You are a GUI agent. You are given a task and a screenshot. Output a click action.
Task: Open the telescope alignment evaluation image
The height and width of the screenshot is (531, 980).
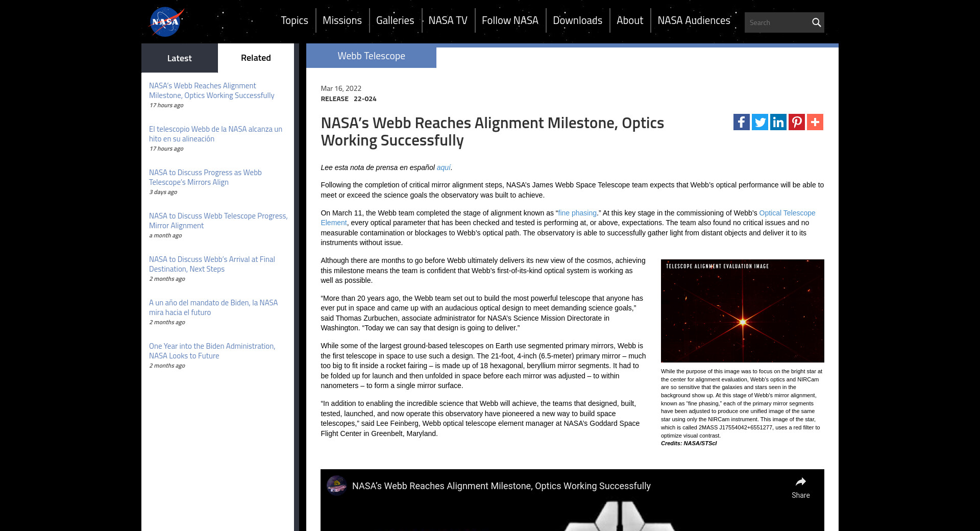click(742, 311)
